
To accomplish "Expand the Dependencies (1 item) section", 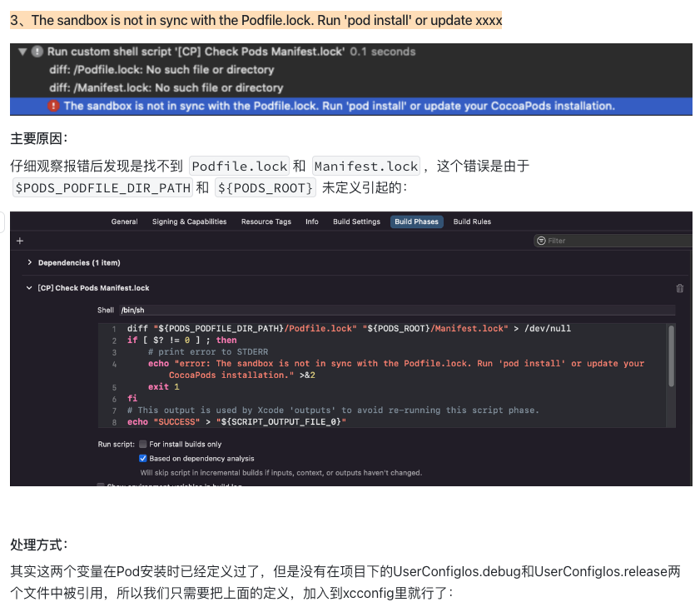I will (x=29, y=262).
